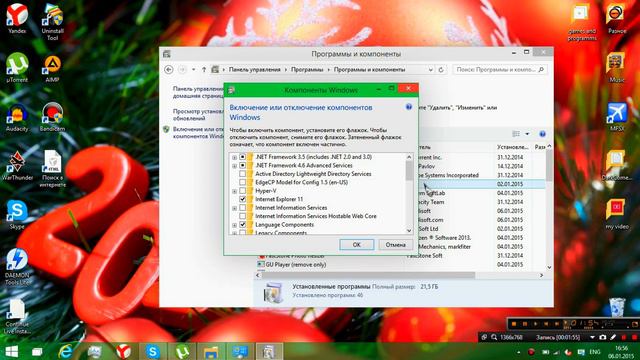Screen dimensions: 640x360
Task: Switch input language via ENG indicator
Action: tap(595, 352)
